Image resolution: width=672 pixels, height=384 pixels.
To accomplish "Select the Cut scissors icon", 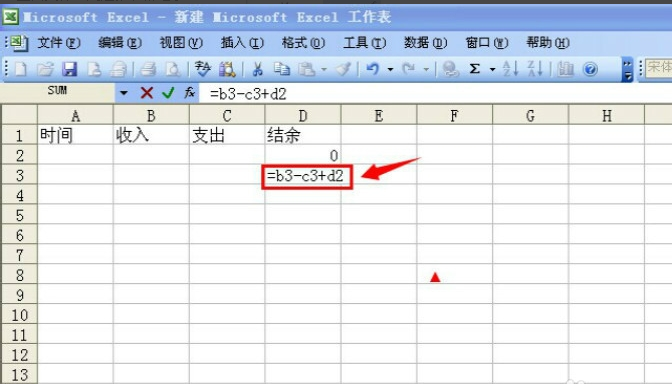I will pyautogui.click(x=258, y=69).
